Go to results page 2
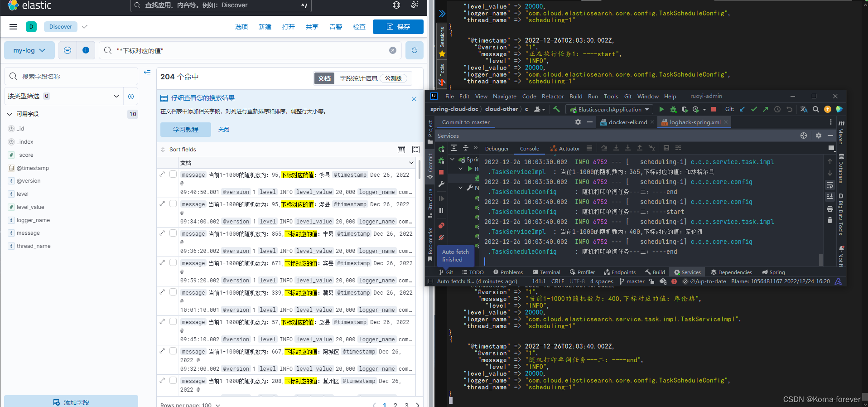Screen dimensions: 868x407 tap(395, 404)
